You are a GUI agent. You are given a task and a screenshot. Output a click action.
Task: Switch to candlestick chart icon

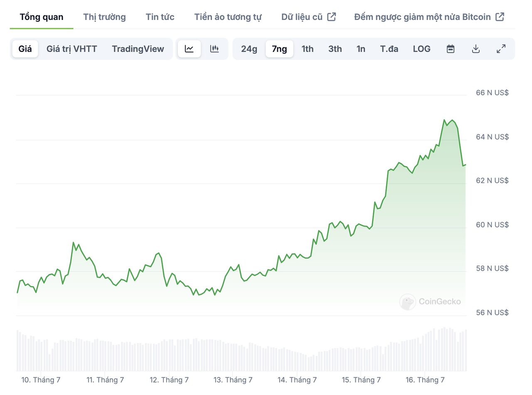214,49
